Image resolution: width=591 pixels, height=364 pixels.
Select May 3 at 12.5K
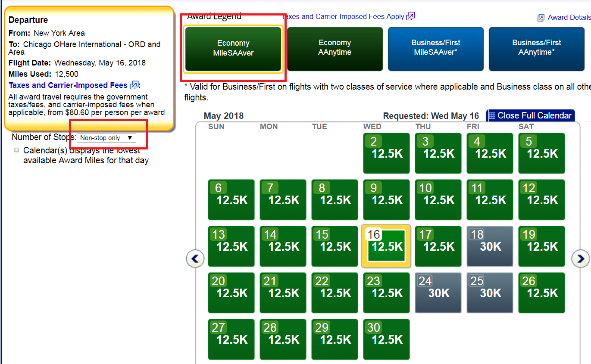pyautogui.click(x=438, y=153)
